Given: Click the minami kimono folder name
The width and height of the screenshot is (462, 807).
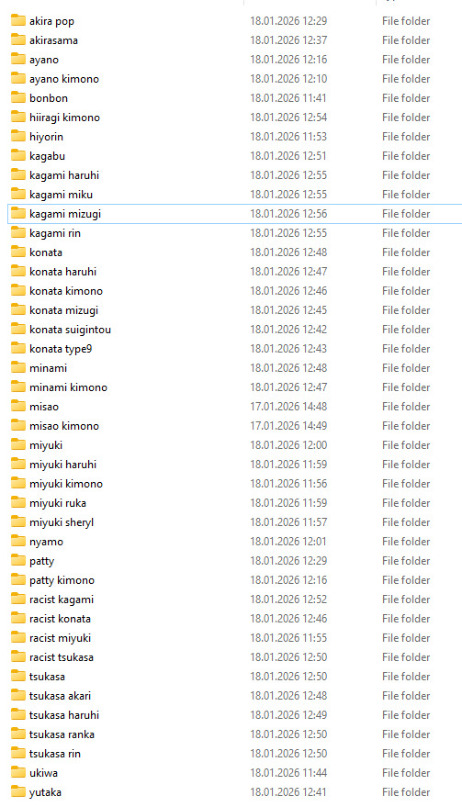Looking at the screenshot, I should click(68, 388).
